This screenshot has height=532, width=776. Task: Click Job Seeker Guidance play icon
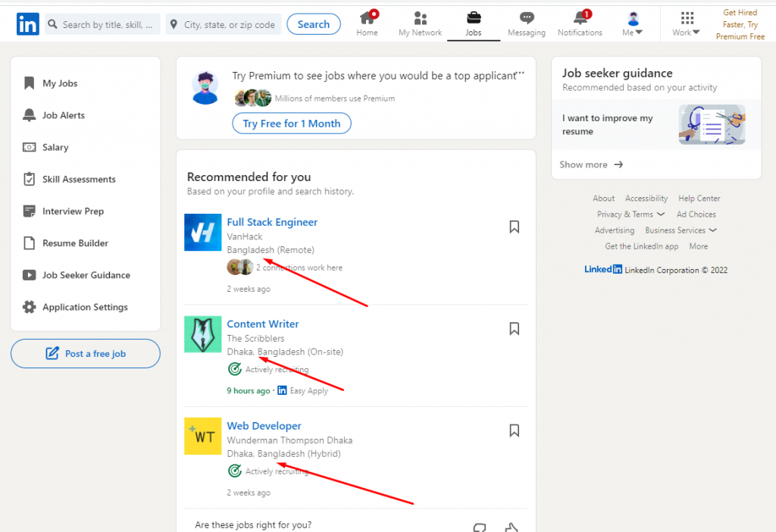[x=30, y=275]
